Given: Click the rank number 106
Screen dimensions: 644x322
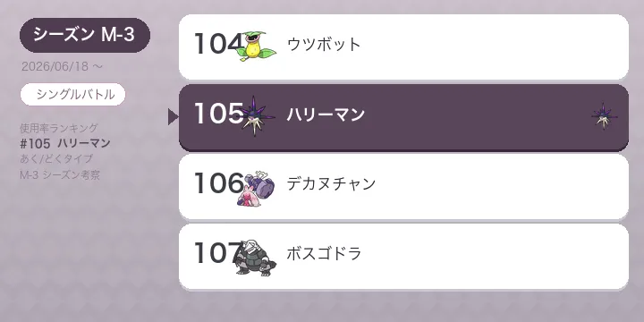Looking at the screenshot, I should (218, 183).
